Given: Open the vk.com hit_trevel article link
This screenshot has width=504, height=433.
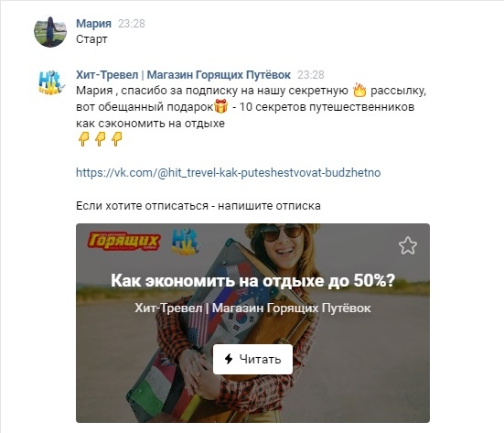Looking at the screenshot, I should tap(228, 173).
